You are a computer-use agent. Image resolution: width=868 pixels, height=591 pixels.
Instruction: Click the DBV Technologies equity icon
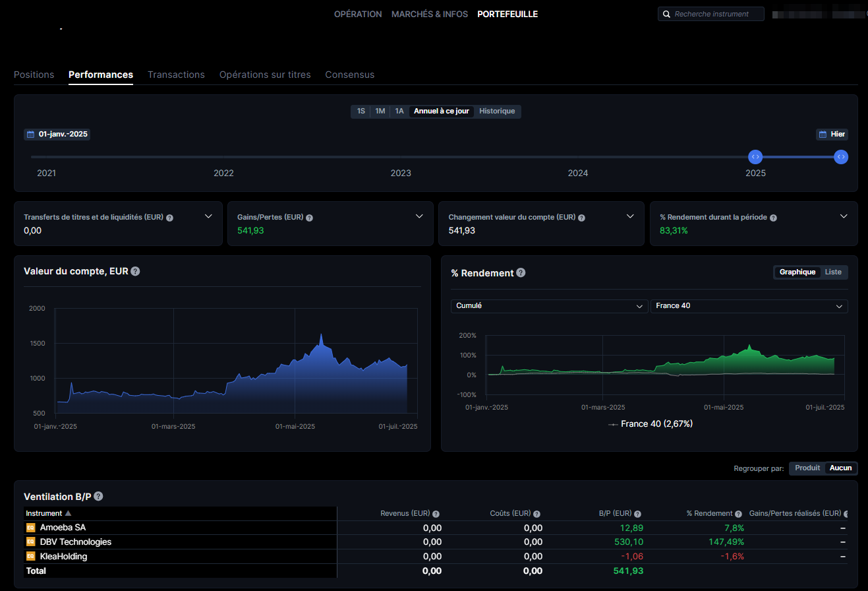point(30,542)
